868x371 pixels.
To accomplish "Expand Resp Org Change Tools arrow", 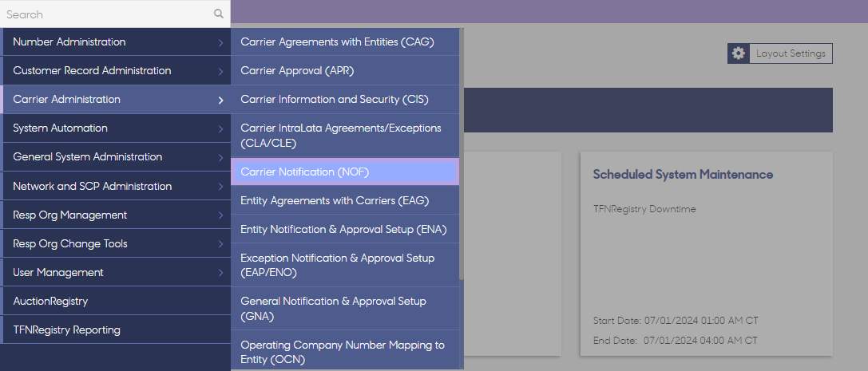I will pyautogui.click(x=221, y=244).
